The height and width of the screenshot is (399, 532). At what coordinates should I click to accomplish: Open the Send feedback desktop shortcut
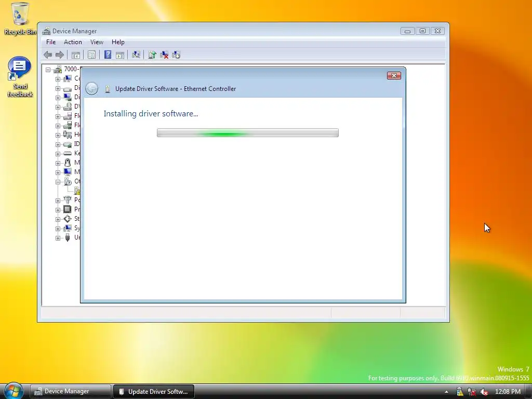click(20, 77)
